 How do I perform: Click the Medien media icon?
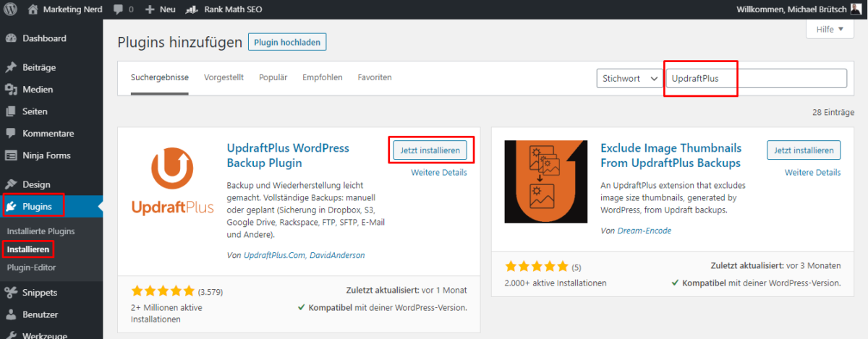coord(11,90)
